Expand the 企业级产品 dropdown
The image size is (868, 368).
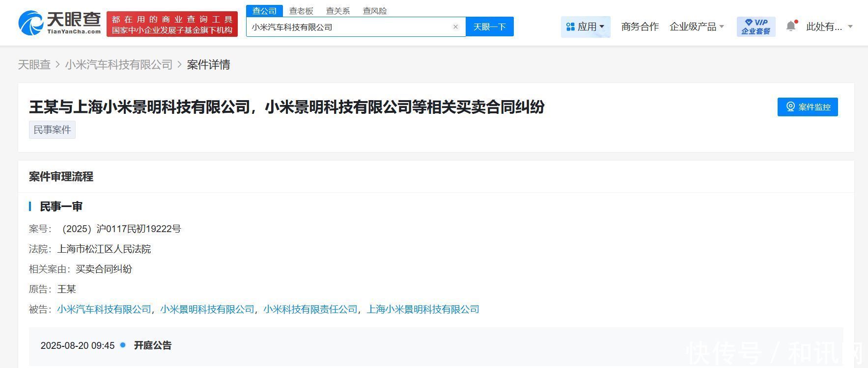pos(697,26)
